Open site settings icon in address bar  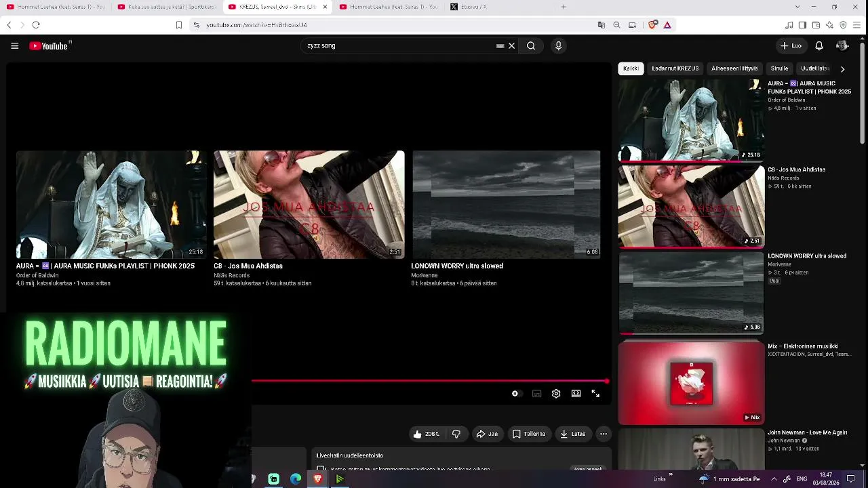coord(197,25)
